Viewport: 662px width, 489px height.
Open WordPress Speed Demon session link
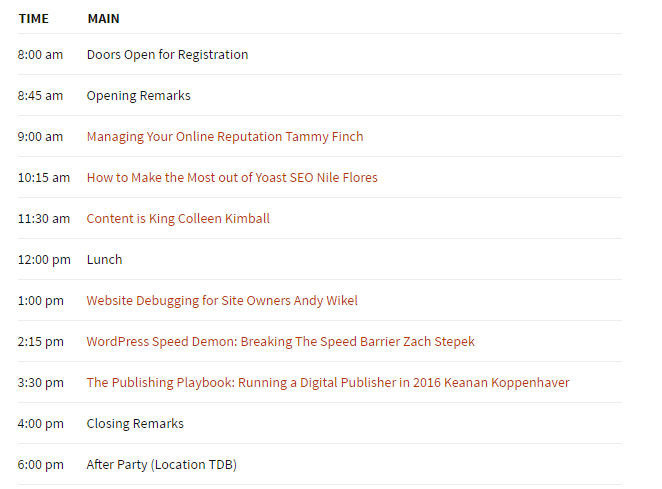coord(281,342)
